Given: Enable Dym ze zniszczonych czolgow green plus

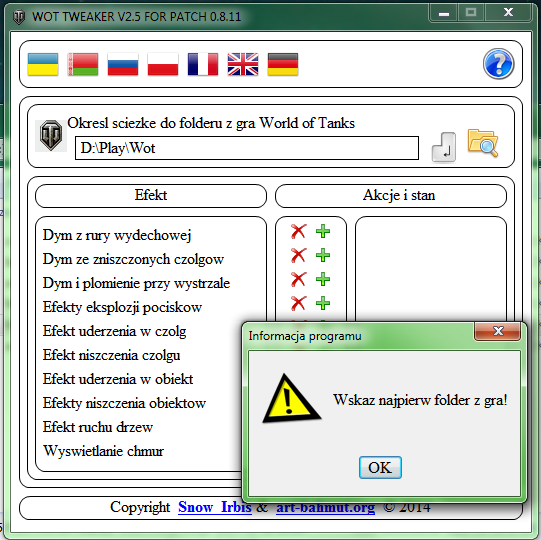Looking at the screenshot, I should 323,255.
